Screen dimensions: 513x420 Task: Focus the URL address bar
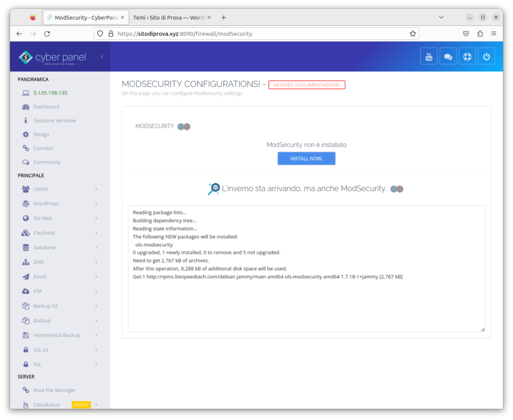coord(256,34)
